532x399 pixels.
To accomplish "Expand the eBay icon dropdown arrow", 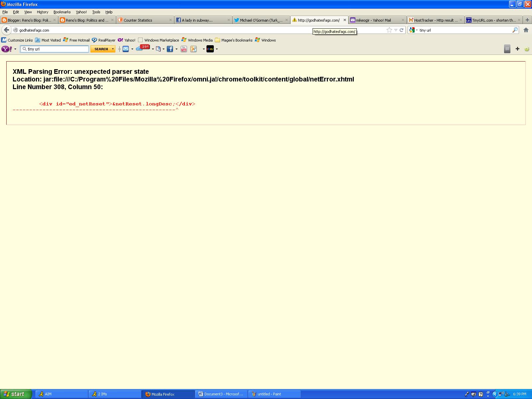I will pyautogui.click(x=217, y=49).
